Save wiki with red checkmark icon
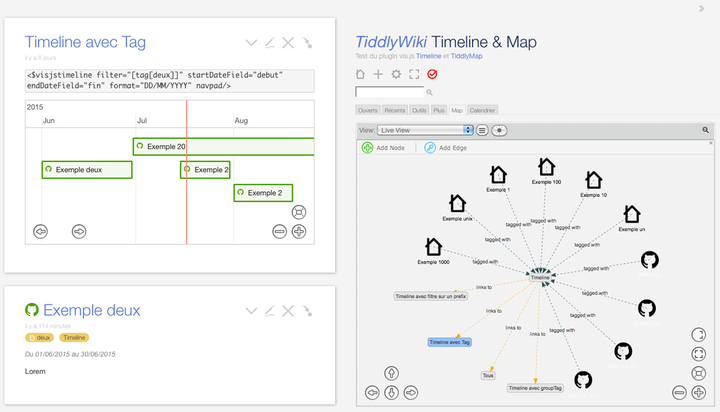 tap(432, 74)
